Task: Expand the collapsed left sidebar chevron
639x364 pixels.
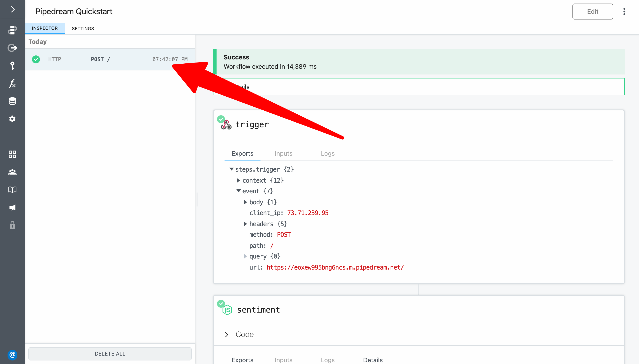Action: point(12,10)
